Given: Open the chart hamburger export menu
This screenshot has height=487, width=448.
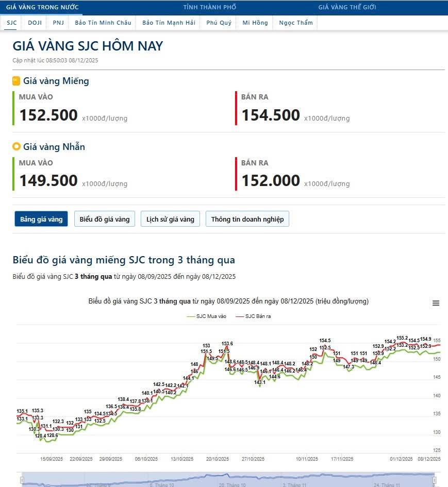Looking at the screenshot, I should 436,304.
